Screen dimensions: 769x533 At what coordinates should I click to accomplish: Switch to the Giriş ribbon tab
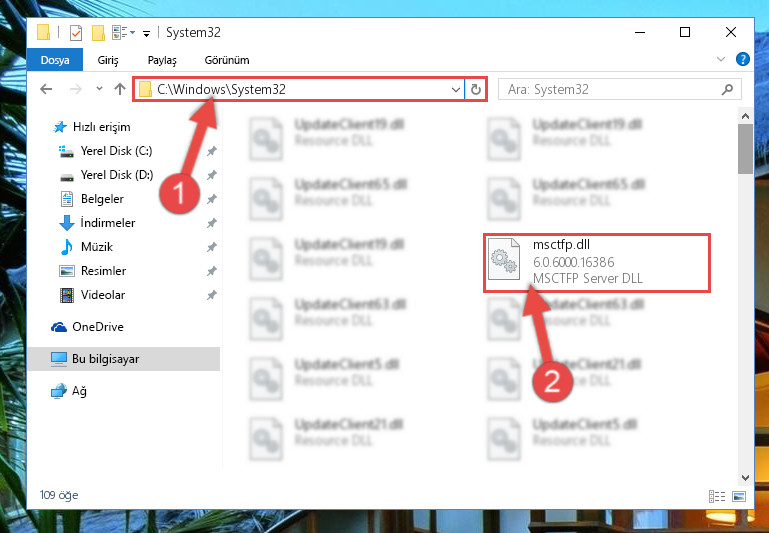(x=107, y=60)
